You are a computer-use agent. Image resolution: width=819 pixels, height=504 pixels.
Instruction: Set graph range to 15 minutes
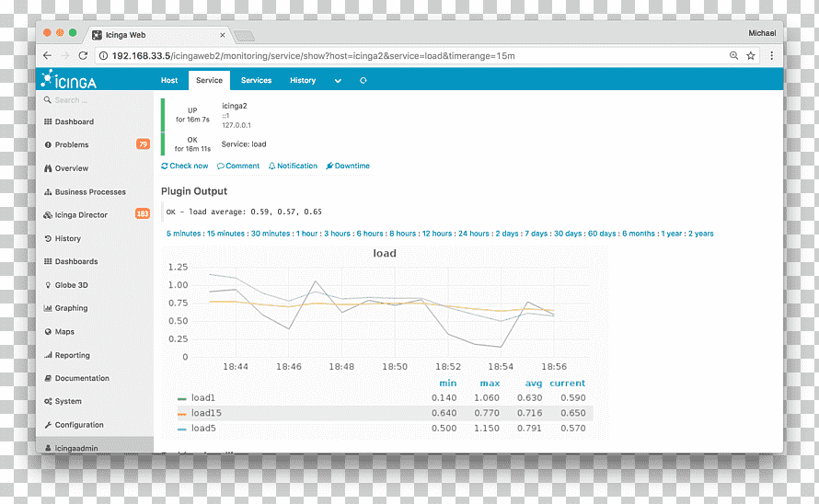coord(225,234)
